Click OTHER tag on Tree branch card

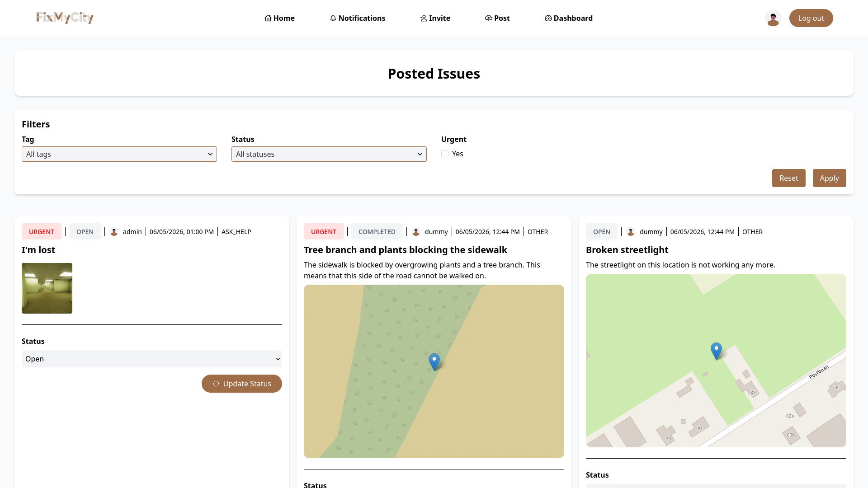pyautogui.click(x=538, y=232)
